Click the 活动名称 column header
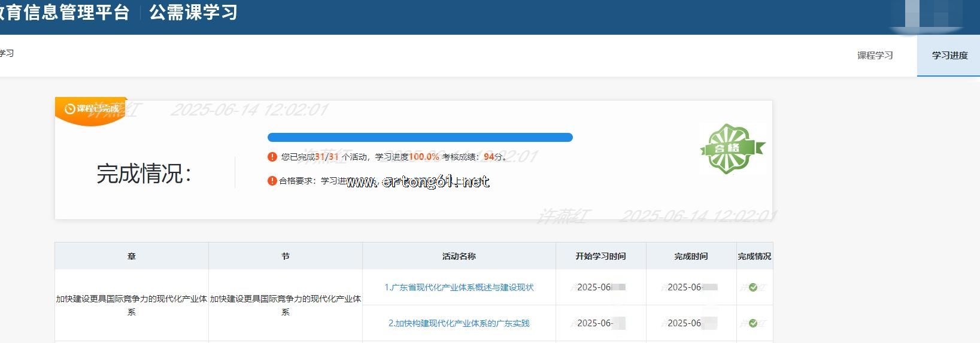 (x=459, y=256)
